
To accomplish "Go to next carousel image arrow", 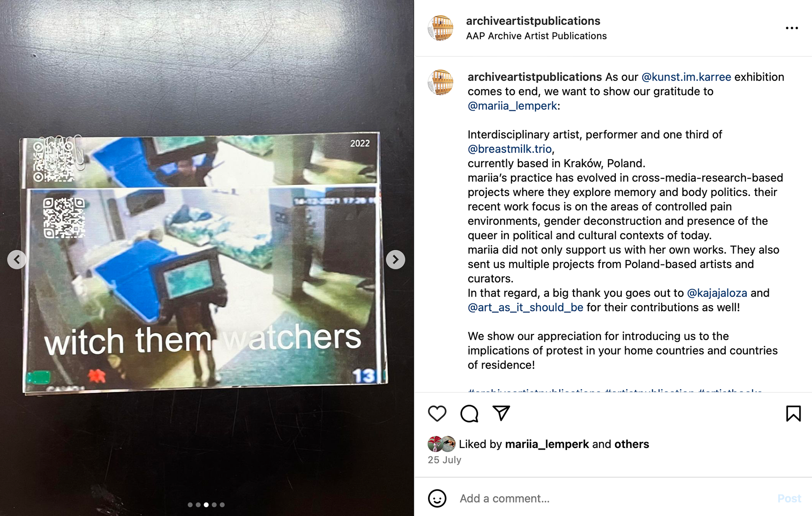I will tap(395, 259).
